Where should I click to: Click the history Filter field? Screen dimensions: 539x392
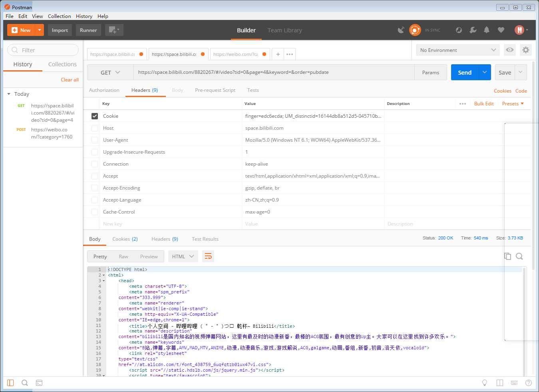pos(43,50)
